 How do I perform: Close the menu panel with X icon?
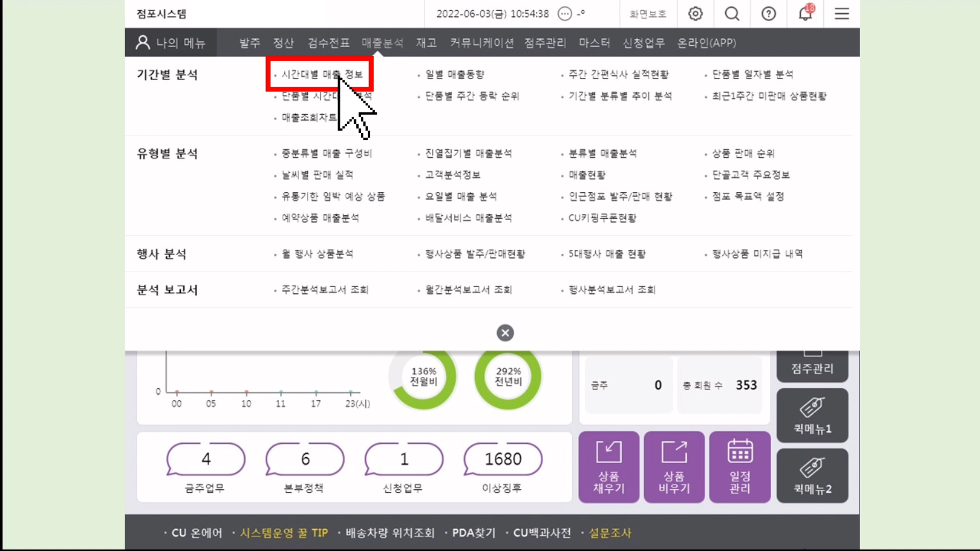[505, 333]
